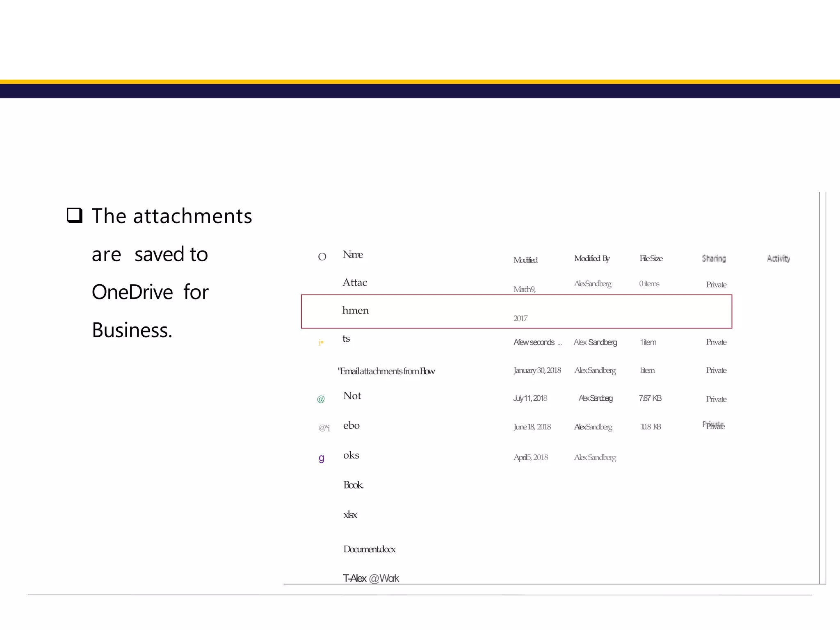Click Alex Sandberg beside 'A few seconds'
Viewport: 840px width, 630px height.
pos(595,342)
